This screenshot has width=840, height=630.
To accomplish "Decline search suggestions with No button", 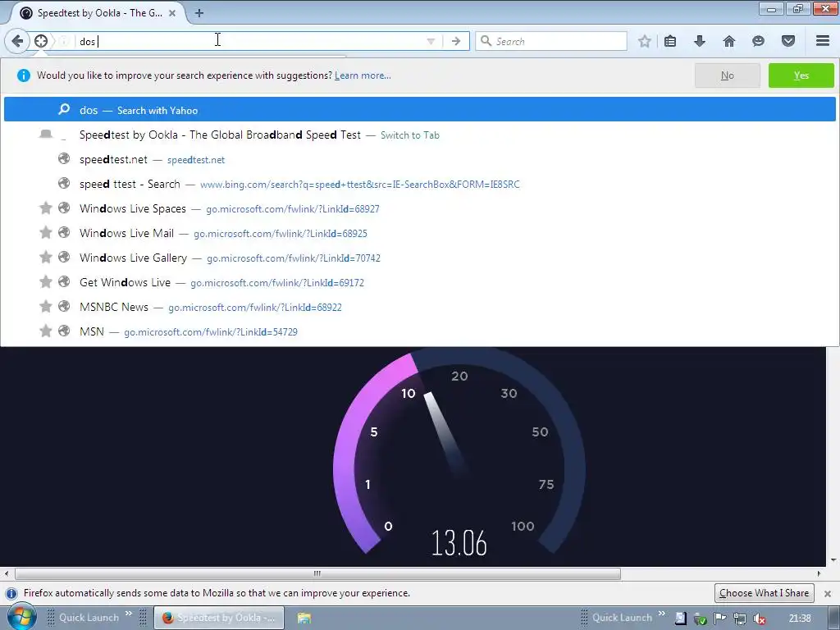I will [x=727, y=75].
